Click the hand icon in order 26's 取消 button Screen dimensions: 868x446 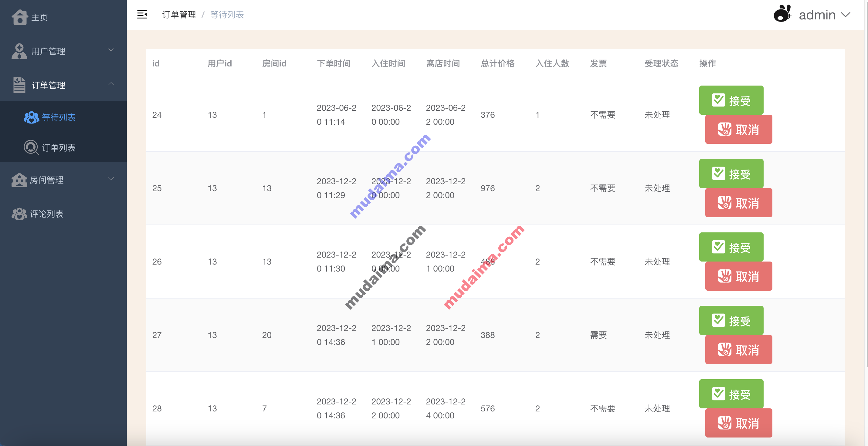pyautogui.click(x=724, y=276)
